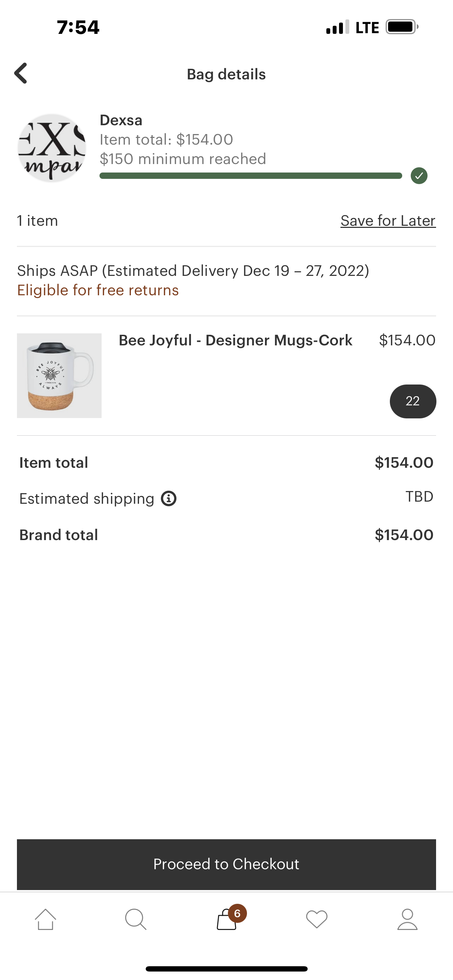
Task: Tap the green minimum order progress bar
Action: [x=250, y=176]
